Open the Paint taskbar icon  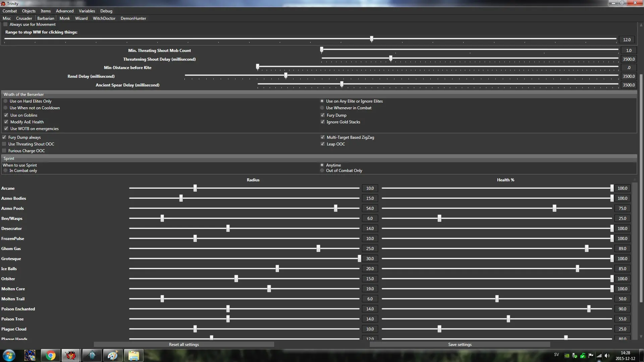[x=113, y=355]
